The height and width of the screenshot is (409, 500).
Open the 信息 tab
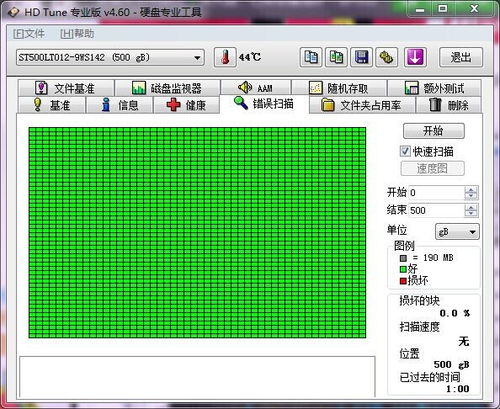pos(120,105)
